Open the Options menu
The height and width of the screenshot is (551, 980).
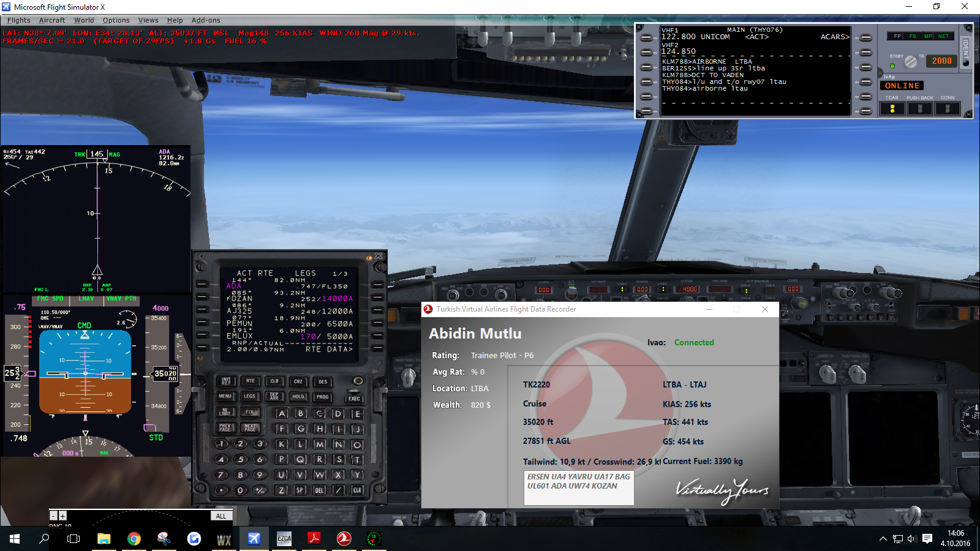[116, 20]
